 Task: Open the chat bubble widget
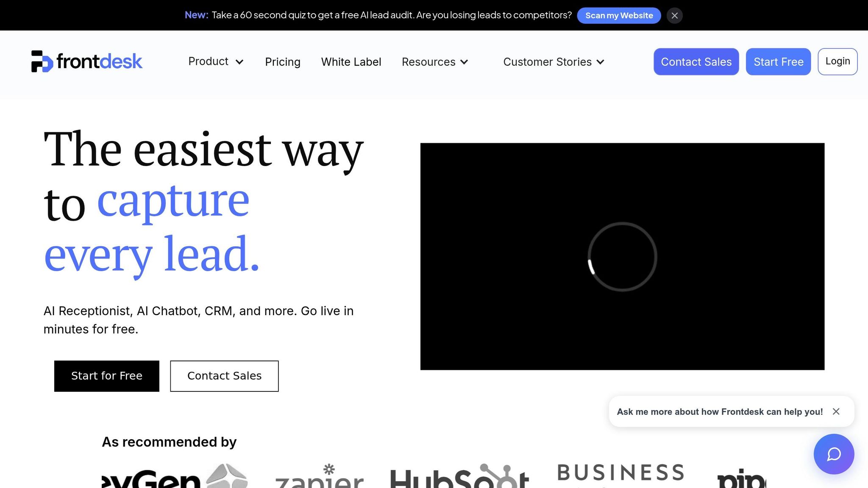click(x=834, y=454)
